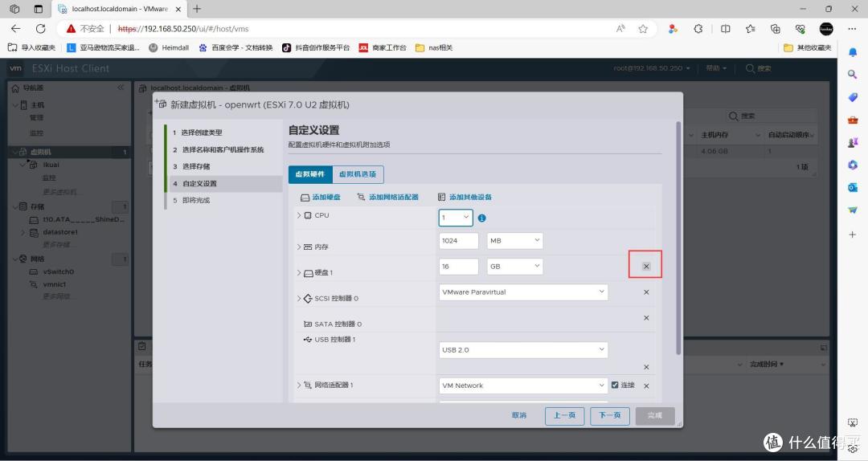The height and width of the screenshot is (461, 868).
Task: Click the 取消 cancel button
Action: (x=519, y=415)
